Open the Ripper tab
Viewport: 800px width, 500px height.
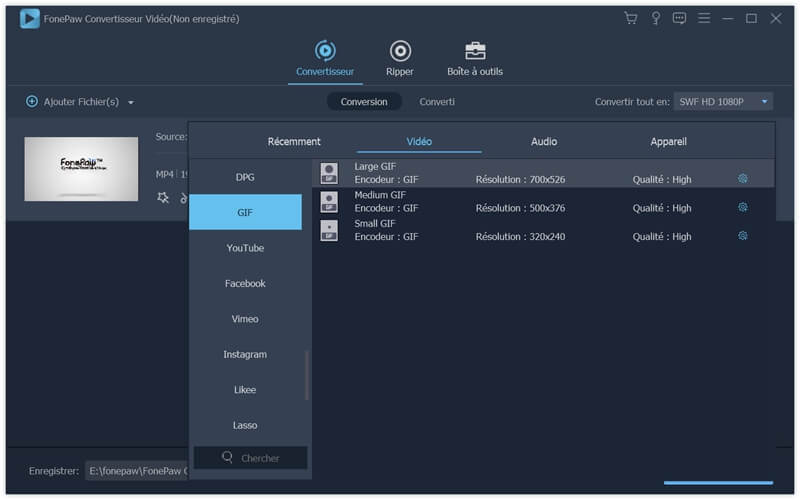click(x=400, y=59)
